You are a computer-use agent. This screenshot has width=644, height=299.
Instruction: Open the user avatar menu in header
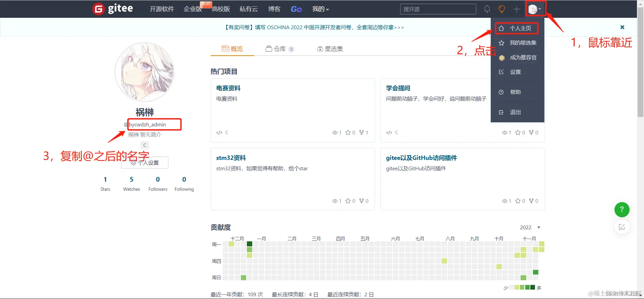pos(535,9)
